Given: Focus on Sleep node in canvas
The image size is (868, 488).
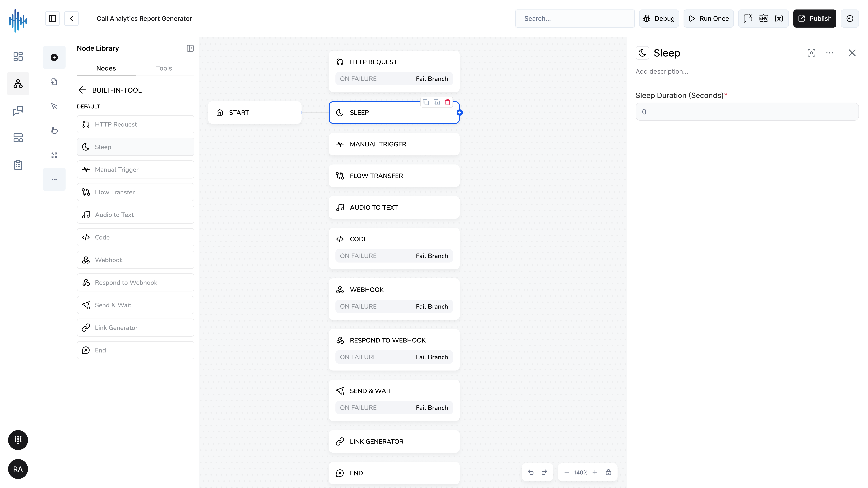Looking at the screenshot, I should tap(811, 53).
